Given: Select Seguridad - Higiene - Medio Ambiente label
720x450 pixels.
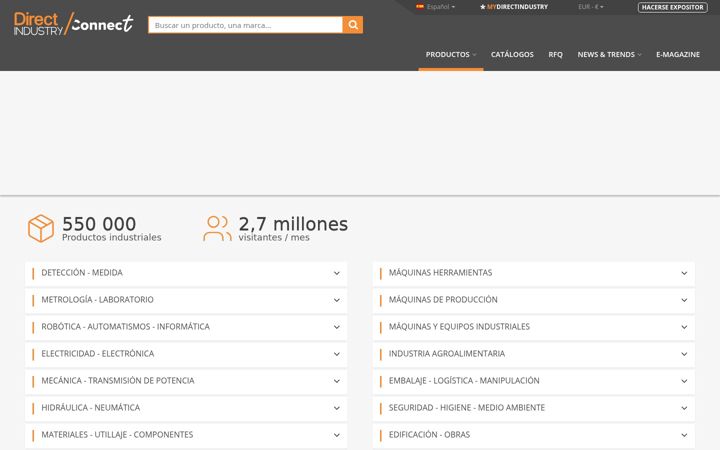Looking at the screenshot, I should (x=467, y=408).
